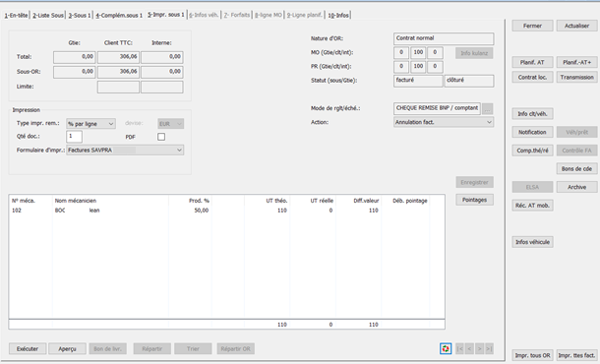Click the Aperçu button
Image resolution: width=600 pixels, height=364 pixels.
click(x=67, y=348)
